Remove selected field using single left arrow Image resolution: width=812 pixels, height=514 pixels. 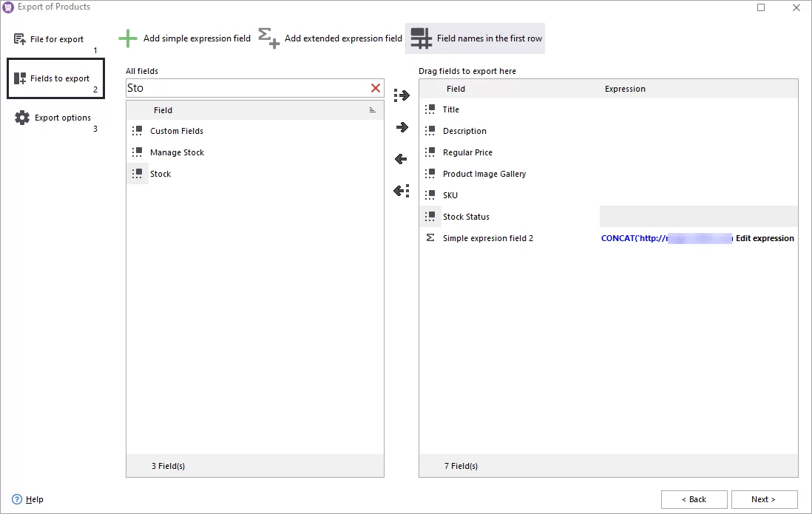400,158
